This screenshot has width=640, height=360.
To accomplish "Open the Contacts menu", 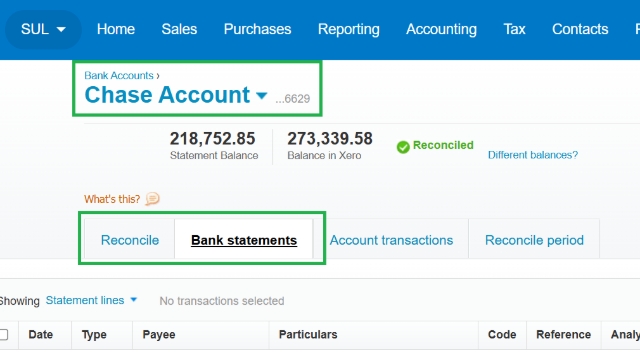I will [x=580, y=29].
